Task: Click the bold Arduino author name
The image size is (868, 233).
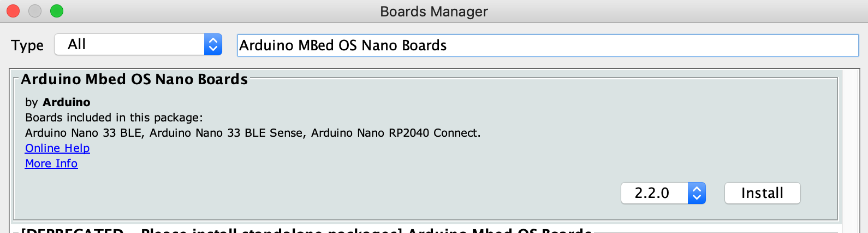Action: point(67,102)
